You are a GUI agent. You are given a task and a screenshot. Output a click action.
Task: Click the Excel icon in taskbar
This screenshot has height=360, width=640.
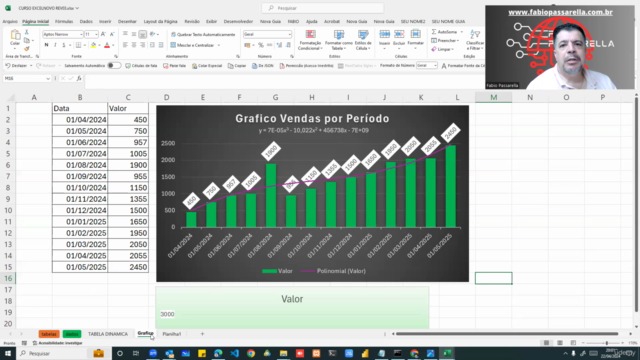(x=447, y=353)
